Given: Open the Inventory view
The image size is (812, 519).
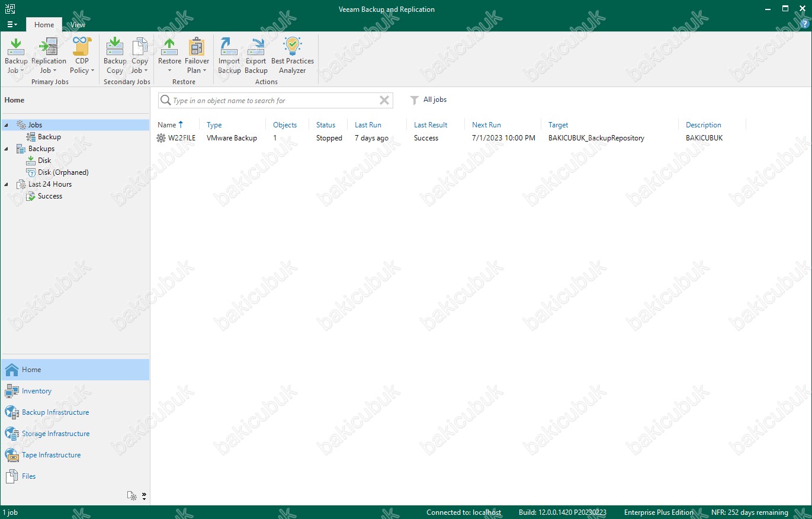Looking at the screenshot, I should click(75, 391).
